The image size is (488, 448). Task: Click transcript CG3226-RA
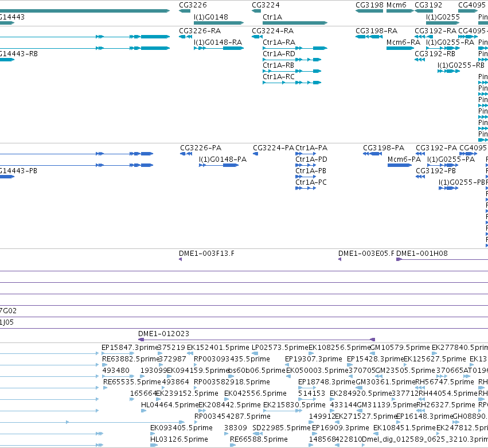200,31
